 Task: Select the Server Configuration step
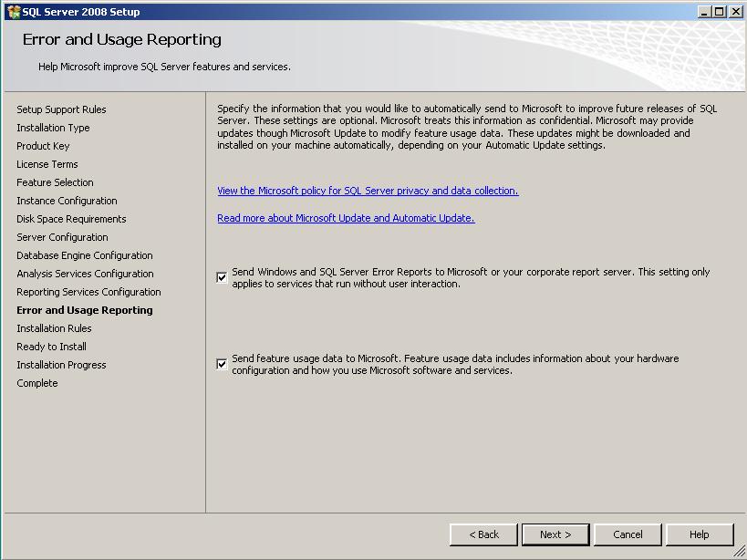62,237
